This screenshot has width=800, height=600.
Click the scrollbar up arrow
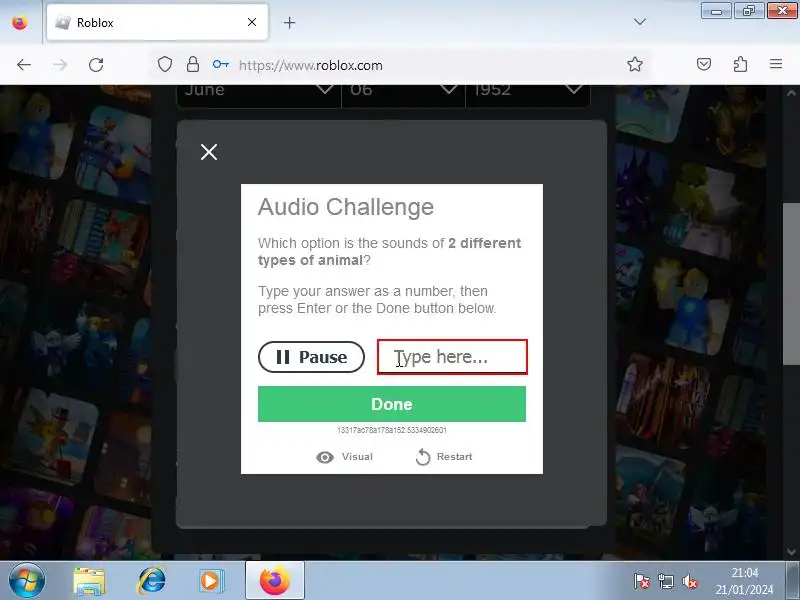(791, 93)
